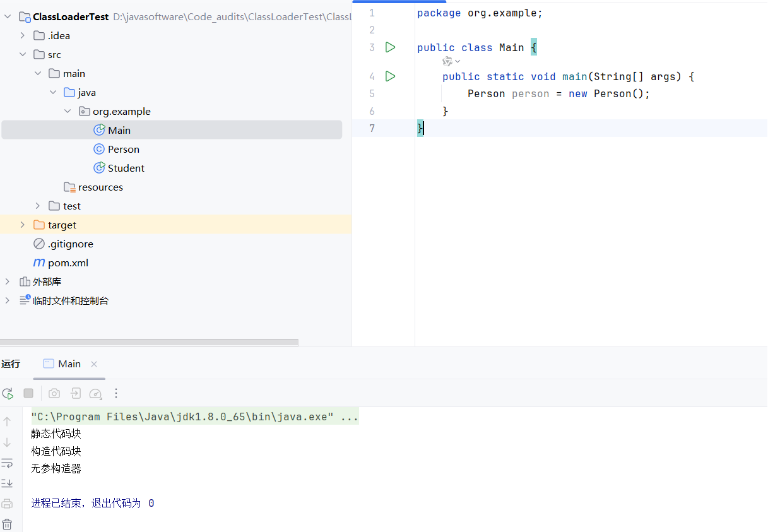
Task: Take a thread dump camera icon
Action: (x=54, y=393)
